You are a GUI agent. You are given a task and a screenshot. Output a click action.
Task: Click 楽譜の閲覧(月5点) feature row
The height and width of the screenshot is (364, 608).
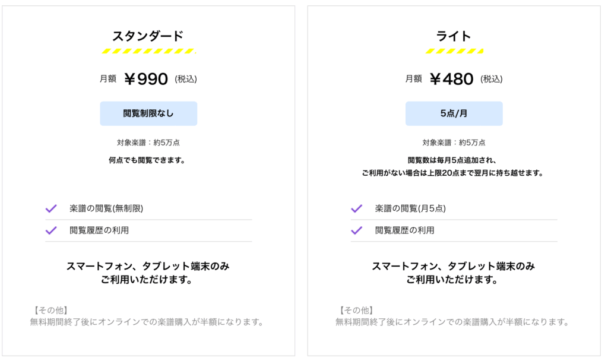click(454, 208)
